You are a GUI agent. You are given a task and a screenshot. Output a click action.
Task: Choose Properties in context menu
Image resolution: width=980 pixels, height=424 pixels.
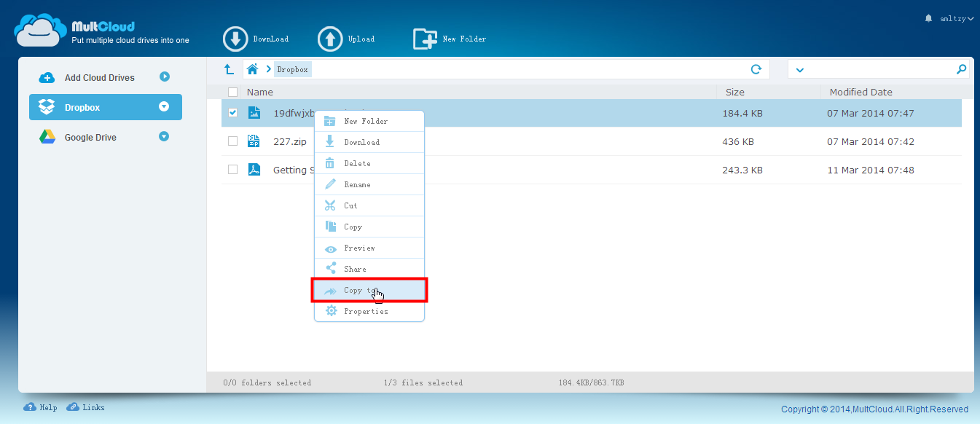click(x=369, y=311)
